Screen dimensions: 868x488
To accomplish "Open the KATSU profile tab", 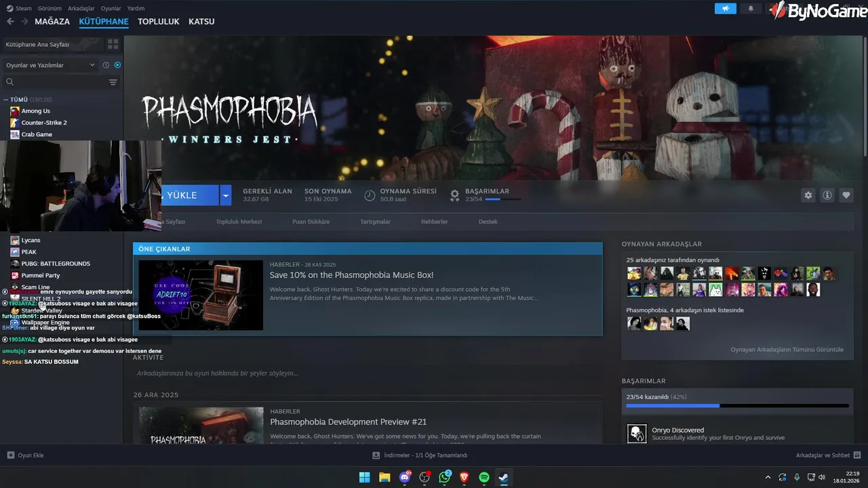I will coord(201,22).
